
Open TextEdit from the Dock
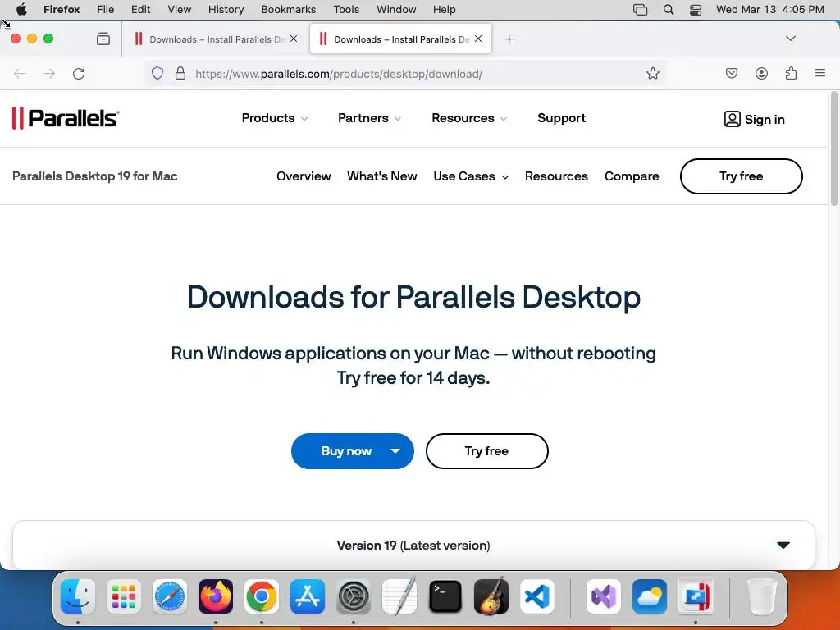tap(399, 596)
